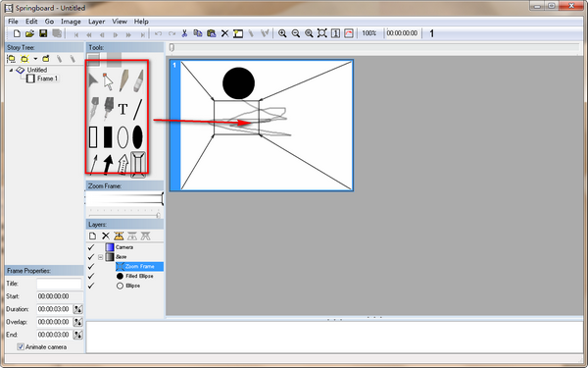The width and height of the screenshot is (588, 368).
Task: Collapse the Untitled story tree node
Action: [x=11, y=70]
